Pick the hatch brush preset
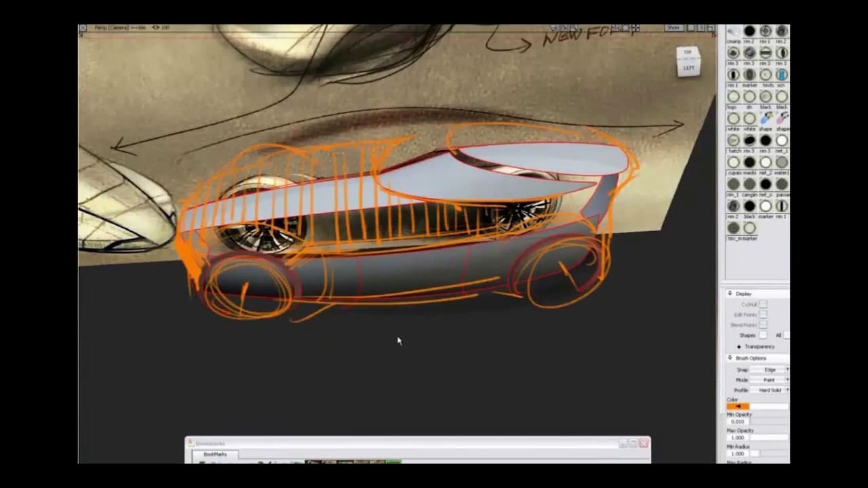Viewport: 868px width, 488px height. [x=732, y=140]
